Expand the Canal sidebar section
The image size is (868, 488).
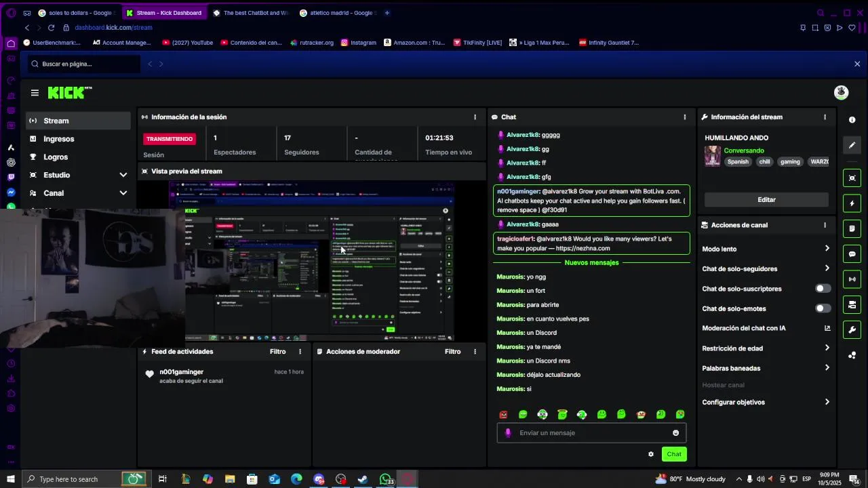coord(123,193)
